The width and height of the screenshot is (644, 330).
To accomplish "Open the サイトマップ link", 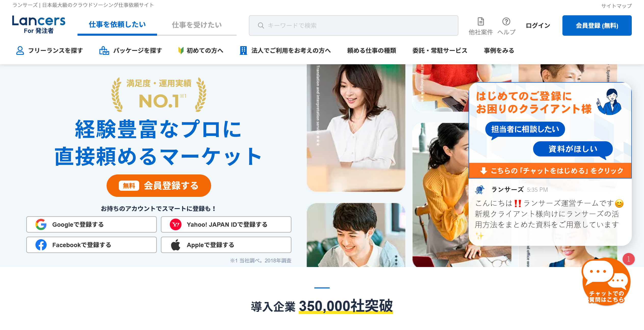I will point(616,6).
